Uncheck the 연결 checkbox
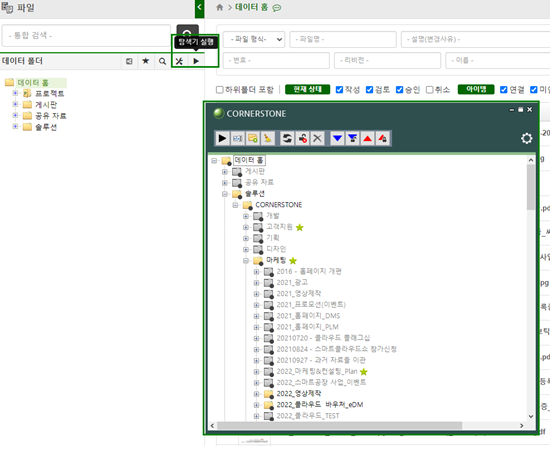Viewport: 550px width, 450px height. click(504, 90)
